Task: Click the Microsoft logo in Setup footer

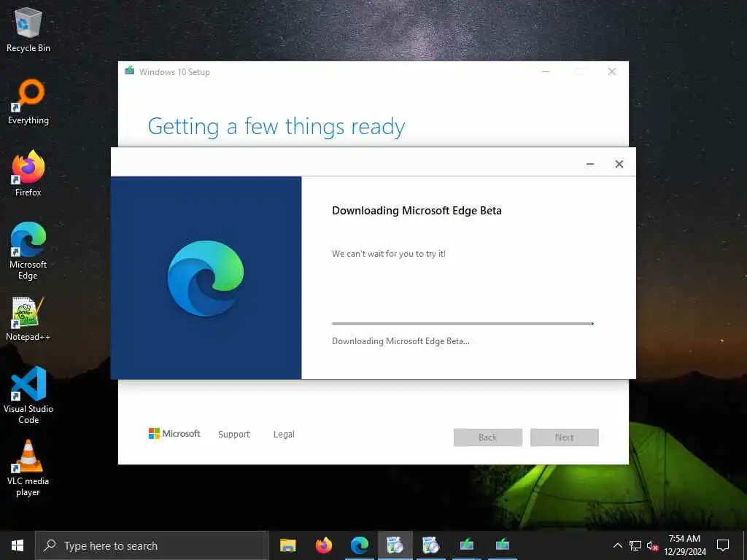Action: (174, 433)
